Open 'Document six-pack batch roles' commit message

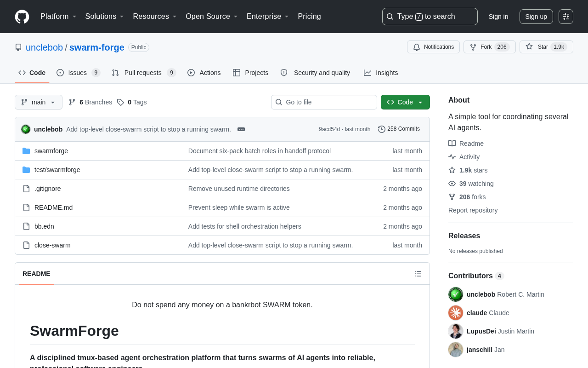(260, 151)
